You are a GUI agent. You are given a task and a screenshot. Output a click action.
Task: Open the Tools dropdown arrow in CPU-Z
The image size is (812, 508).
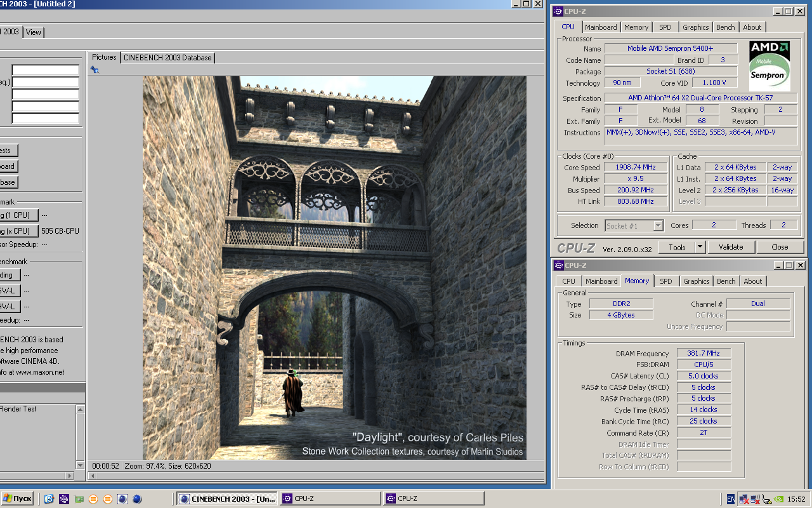700,247
